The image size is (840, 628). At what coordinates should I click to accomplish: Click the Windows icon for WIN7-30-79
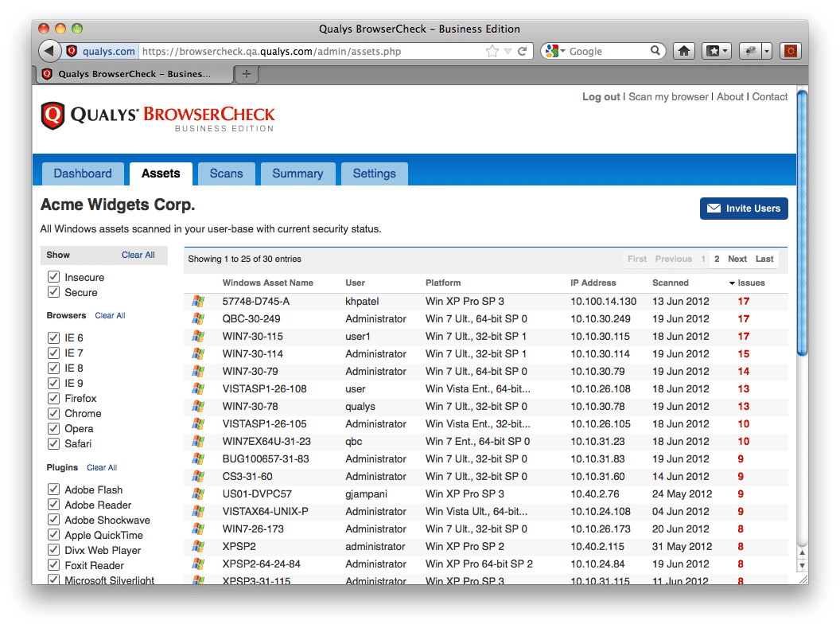(x=198, y=372)
